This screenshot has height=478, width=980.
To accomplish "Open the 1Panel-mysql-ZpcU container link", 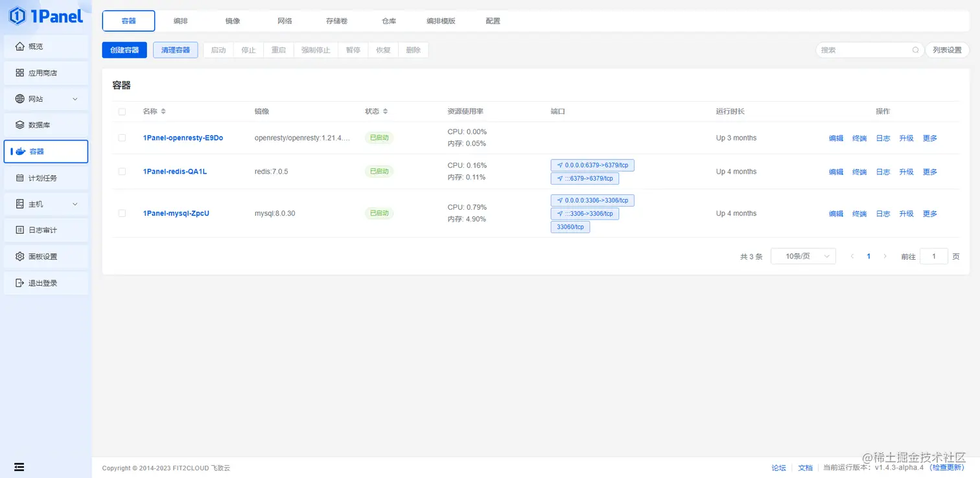I will (x=176, y=214).
